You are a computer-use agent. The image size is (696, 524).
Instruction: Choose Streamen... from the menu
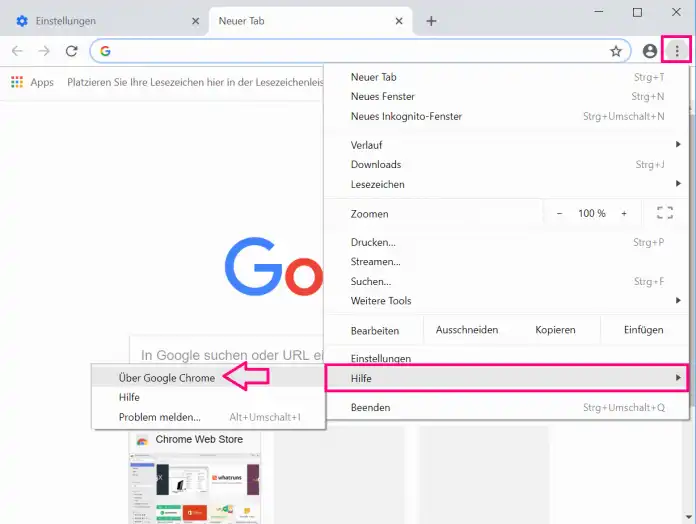(x=507, y=262)
